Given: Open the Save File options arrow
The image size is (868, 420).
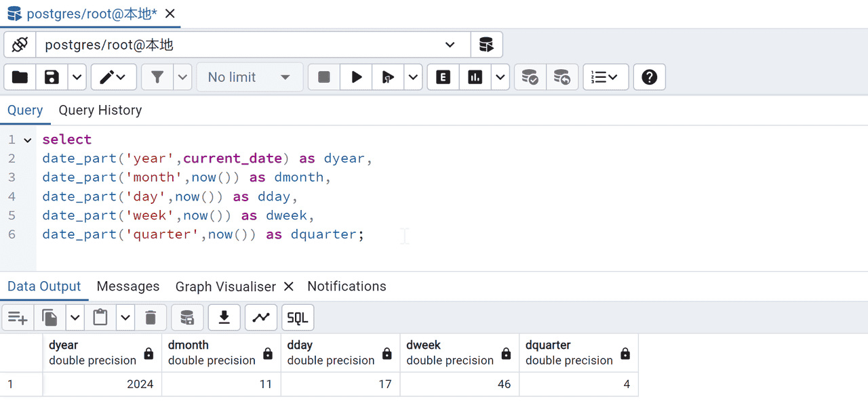Looking at the screenshot, I should (77, 77).
